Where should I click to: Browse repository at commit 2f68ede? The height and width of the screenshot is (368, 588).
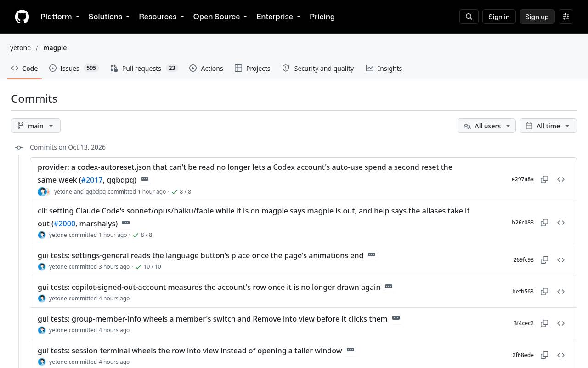(x=561, y=355)
